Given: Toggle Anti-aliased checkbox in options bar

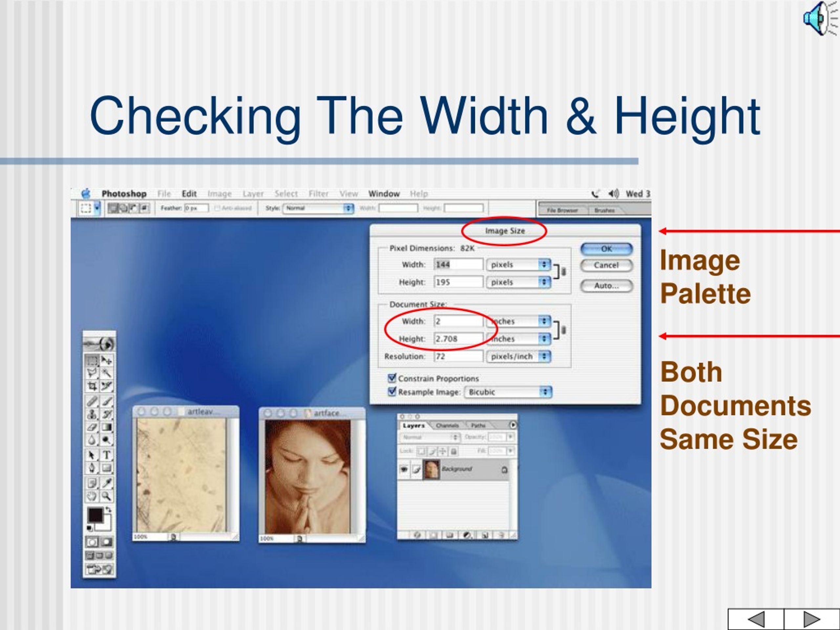Looking at the screenshot, I should (218, 208).
